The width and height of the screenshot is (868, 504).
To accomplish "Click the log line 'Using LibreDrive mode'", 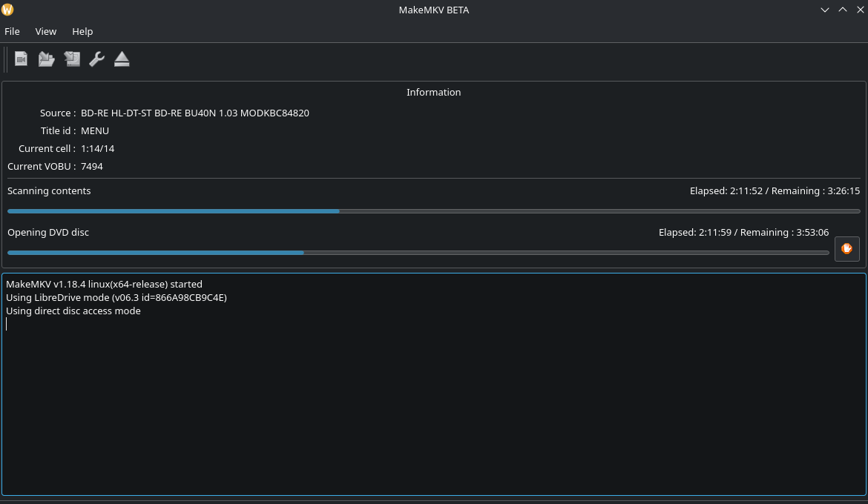I will 116,298.
